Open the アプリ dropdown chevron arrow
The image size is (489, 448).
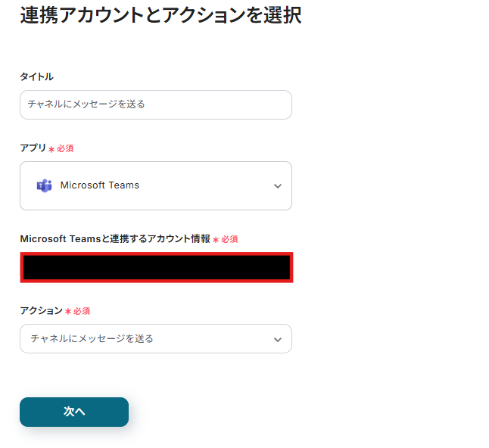(278, 186)
